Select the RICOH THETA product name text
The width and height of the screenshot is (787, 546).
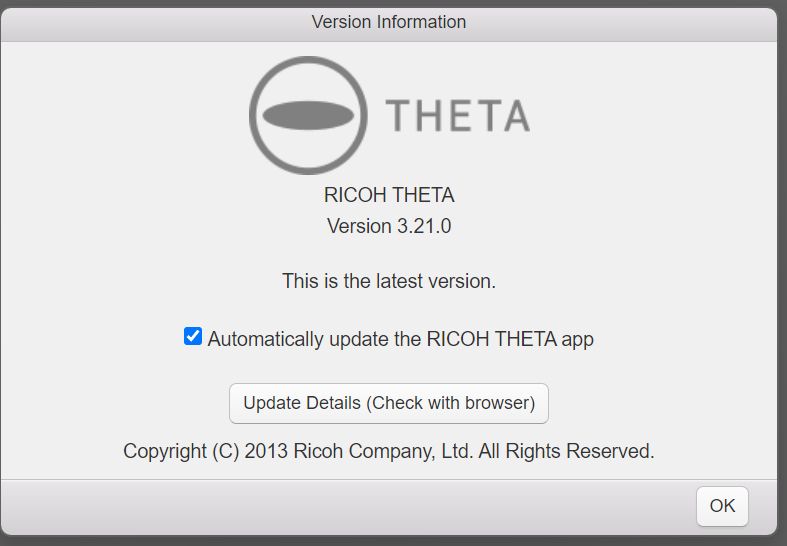(x=389, y=195)
